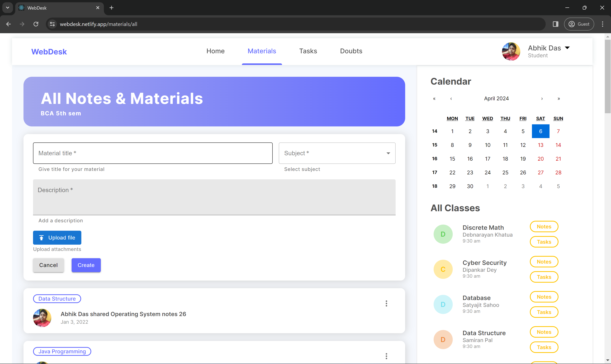
Task: Toggle the browser side panel icon
Action: click(x=556, y=24)
